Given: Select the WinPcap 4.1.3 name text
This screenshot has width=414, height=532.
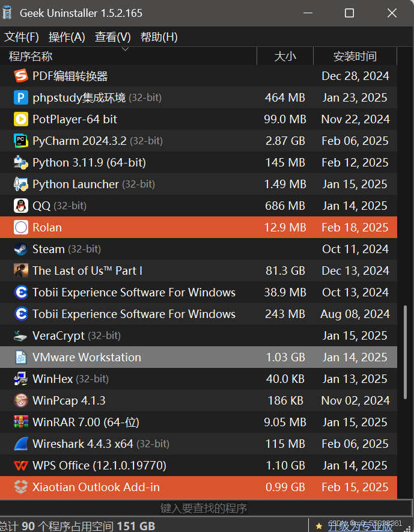Looking at the screenshot, I should pyautogui.click(x=69, y=401).
